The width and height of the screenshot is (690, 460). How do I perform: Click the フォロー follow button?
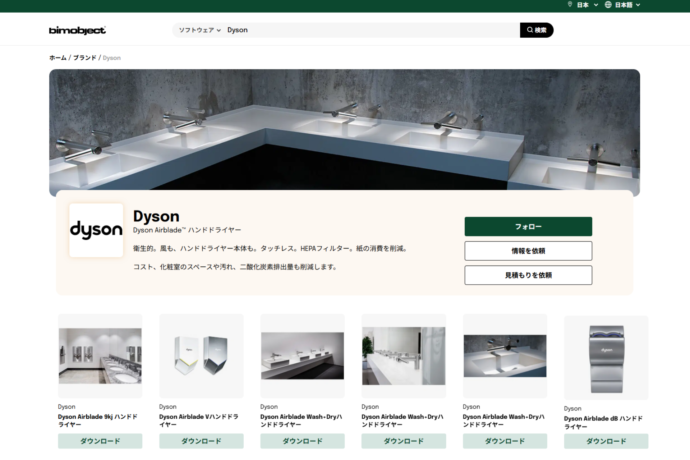[x=528, y=226]
